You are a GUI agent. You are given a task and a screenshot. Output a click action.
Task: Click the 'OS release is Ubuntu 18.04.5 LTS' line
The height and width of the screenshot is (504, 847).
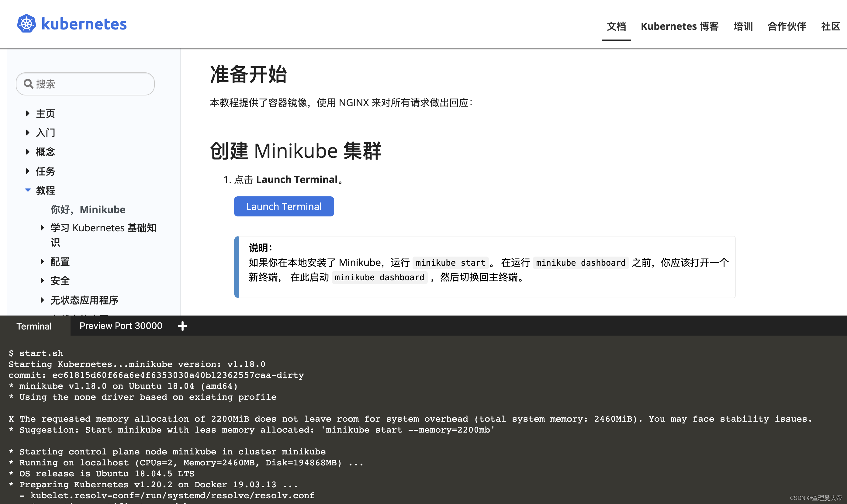pyautogui.click(x=102, y=473)
